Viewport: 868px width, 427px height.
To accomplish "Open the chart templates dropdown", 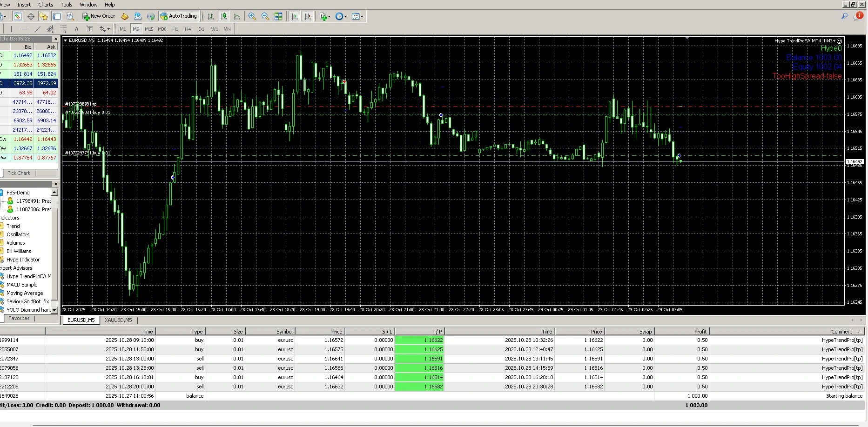I will (357, 16).
